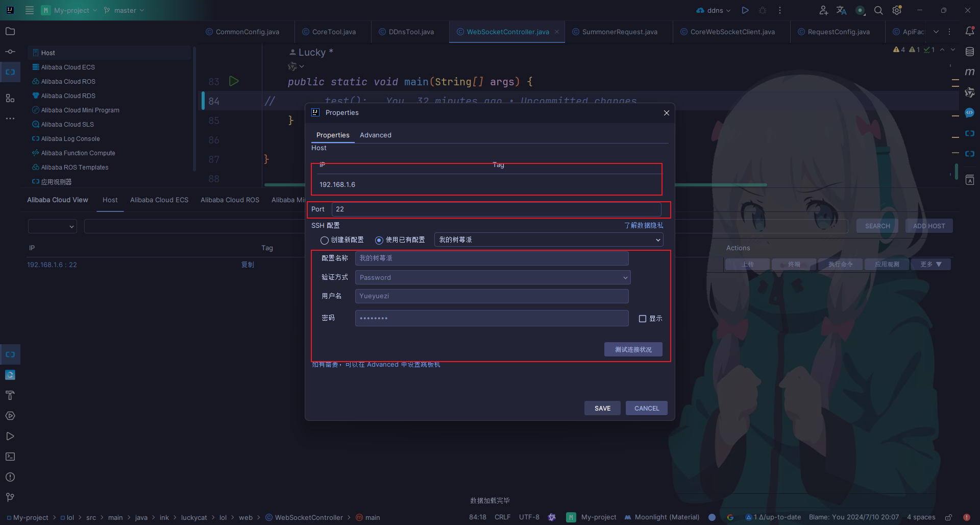Click UTF-8 encoding in status bar
This screenshot has width=980, height=525.
[529, 517]
